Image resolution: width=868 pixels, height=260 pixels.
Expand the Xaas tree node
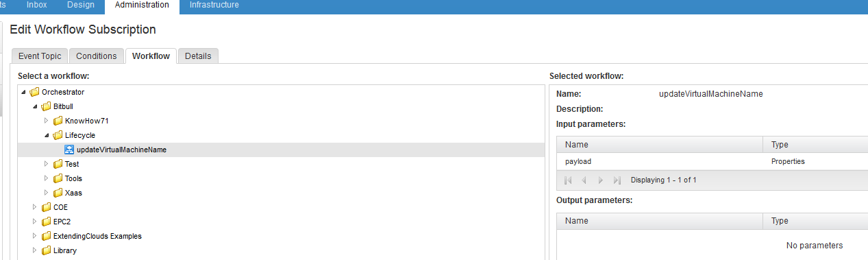(x=47, y=193)
